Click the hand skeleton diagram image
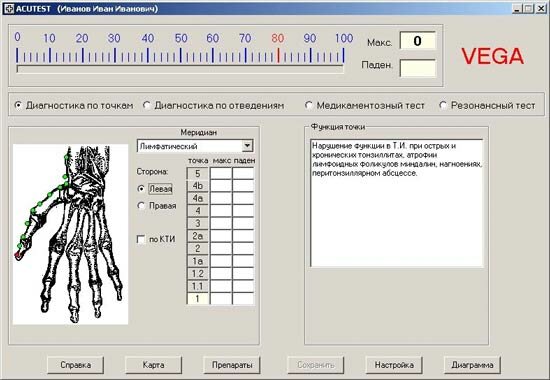The height and width of the screenshot is (380, 550). 71,234
